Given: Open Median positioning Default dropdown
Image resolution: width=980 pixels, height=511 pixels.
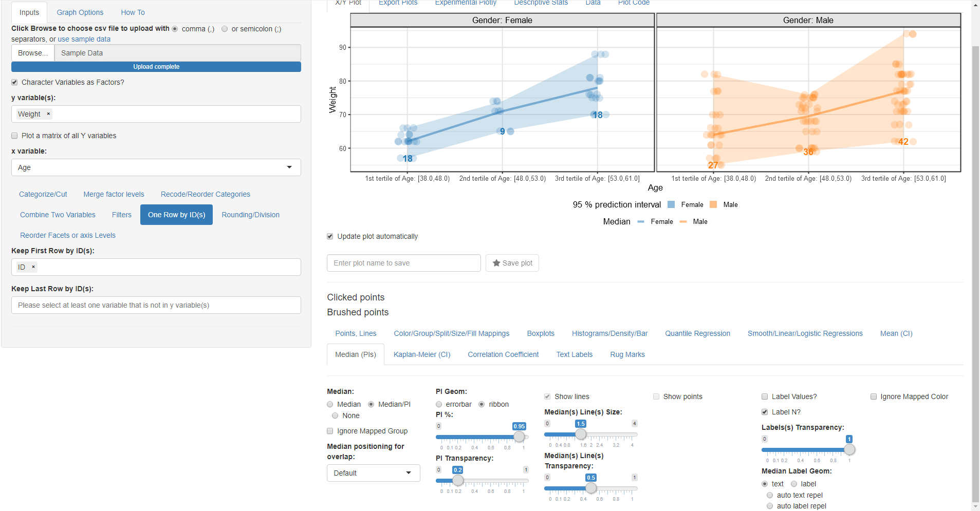Looking at the screenshot, I should point(374,473).
